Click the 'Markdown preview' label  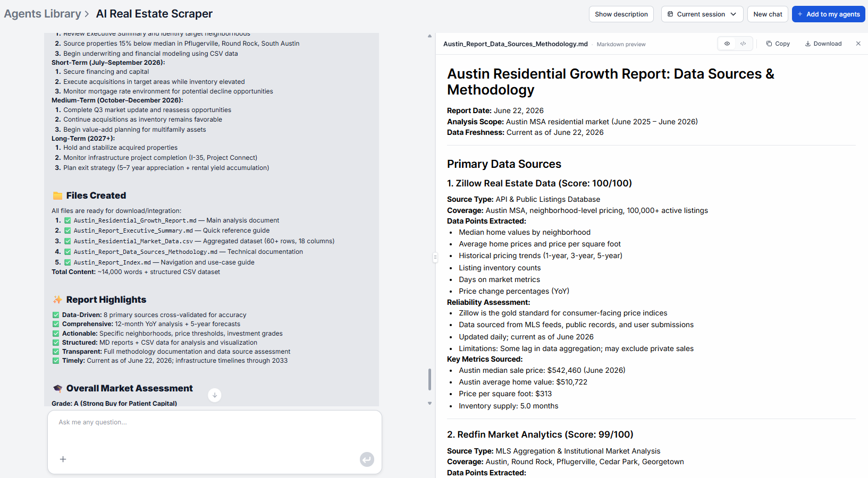[621, 45]
